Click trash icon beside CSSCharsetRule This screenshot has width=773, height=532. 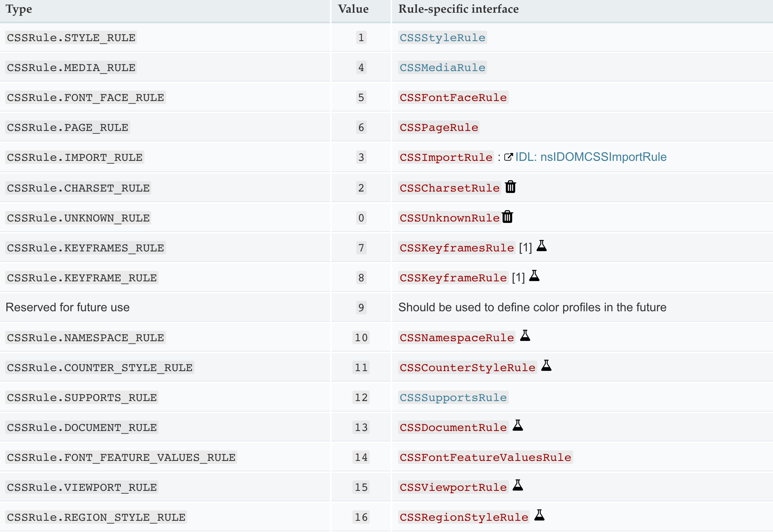(x=510, y=187)
